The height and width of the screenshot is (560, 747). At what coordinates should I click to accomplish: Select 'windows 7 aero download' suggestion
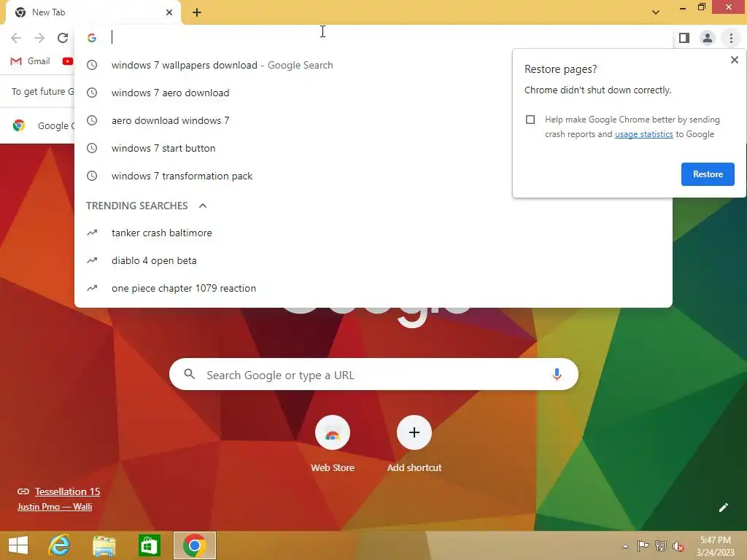click(x=373, y=93)
